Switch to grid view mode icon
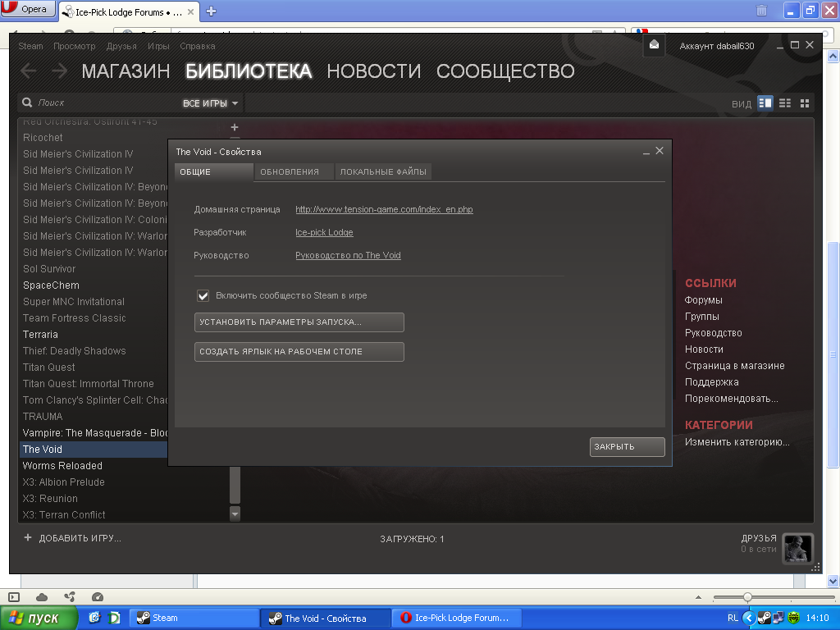The width and height of the screenshot is (840, 630). [x=805, y=103]
